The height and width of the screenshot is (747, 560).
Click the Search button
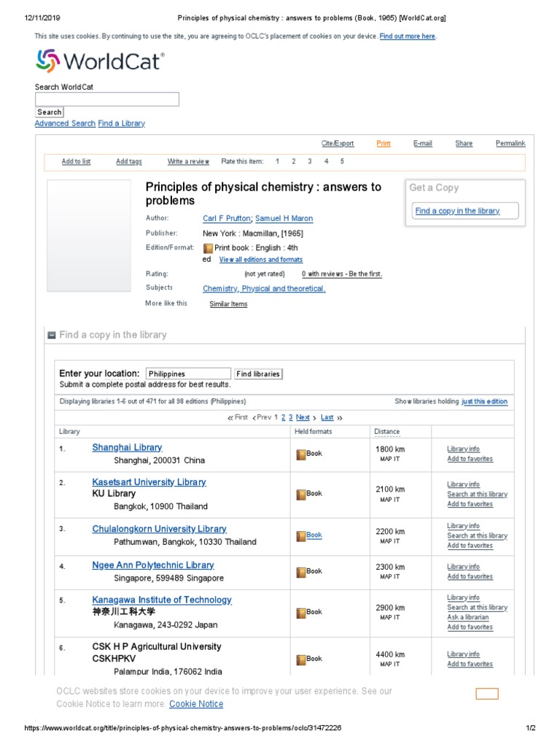pyautogui.click(x=50, y=112)
